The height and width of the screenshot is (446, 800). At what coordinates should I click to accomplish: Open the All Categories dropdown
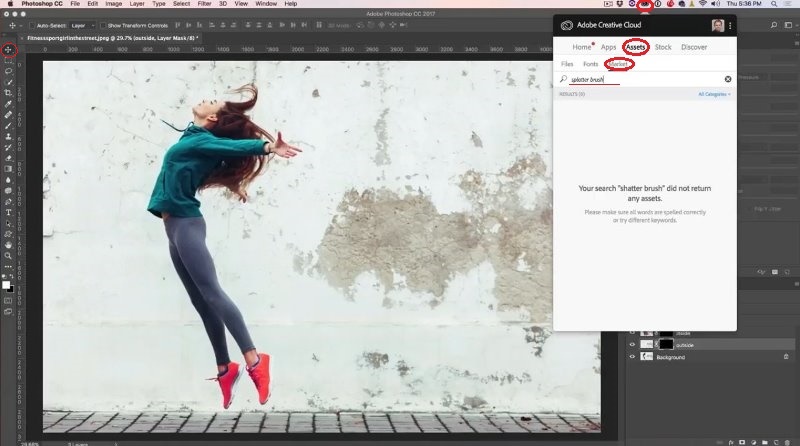click(x=713, y=94)
